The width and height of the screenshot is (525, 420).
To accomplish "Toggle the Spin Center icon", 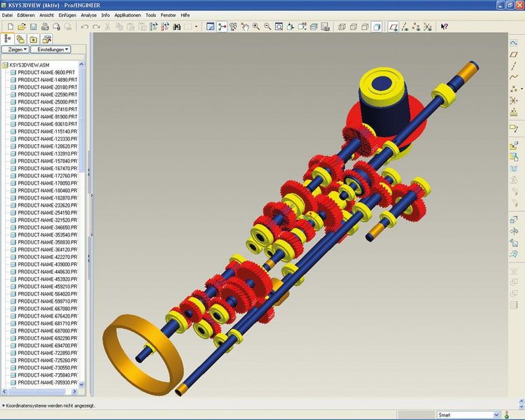I will 222,27.
